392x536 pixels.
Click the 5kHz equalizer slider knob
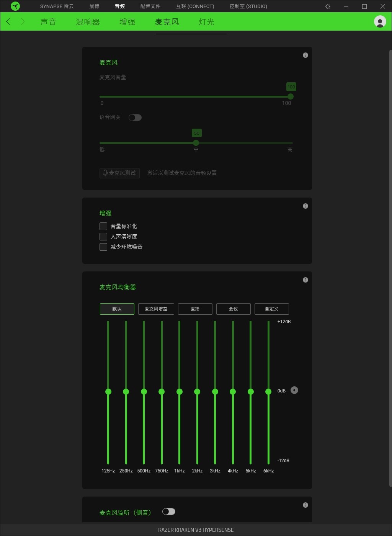(251, 392)
